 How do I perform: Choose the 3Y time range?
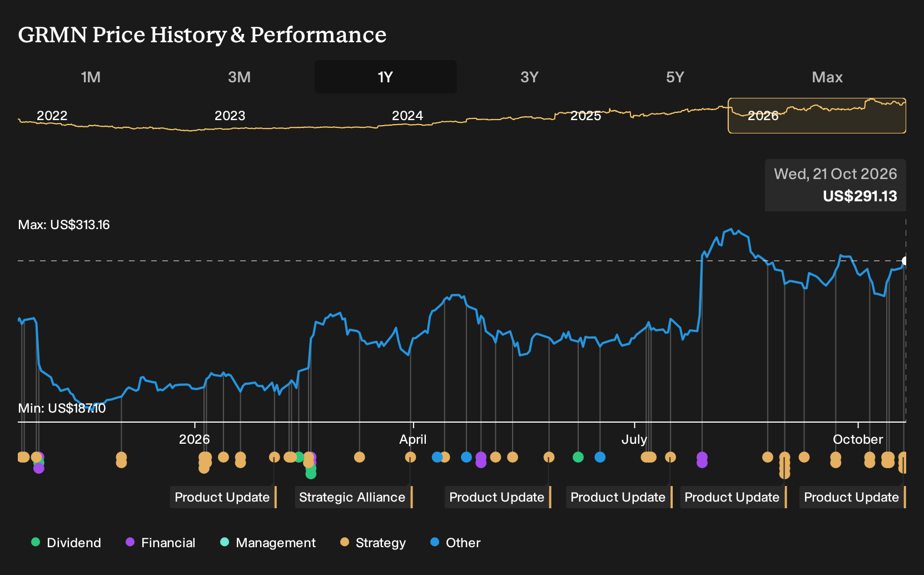(529, 77)
